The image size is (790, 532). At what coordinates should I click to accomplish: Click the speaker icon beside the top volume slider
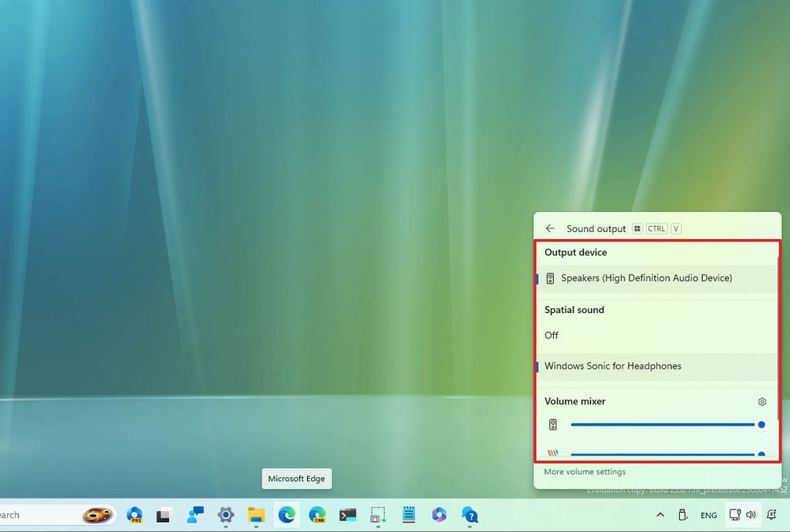coord(552,424)
